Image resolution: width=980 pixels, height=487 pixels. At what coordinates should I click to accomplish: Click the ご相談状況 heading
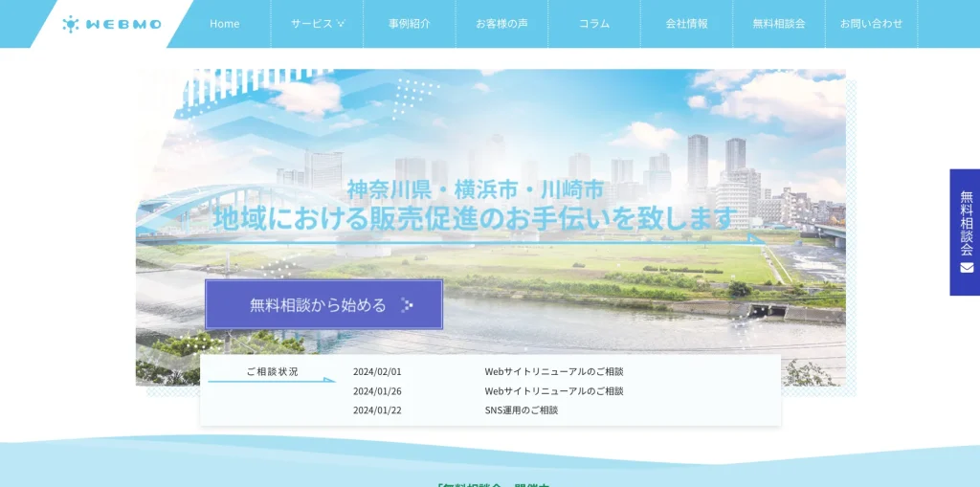tap(272, 371)
